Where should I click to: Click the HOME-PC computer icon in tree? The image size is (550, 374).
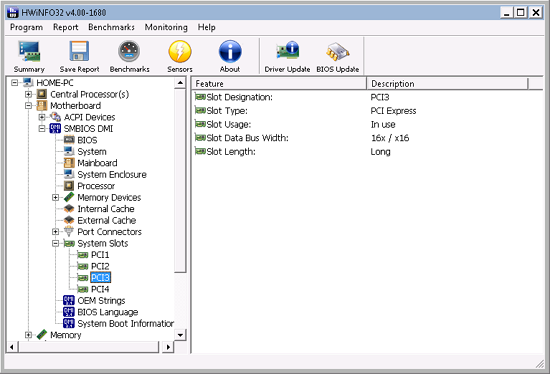tap(28, 83)
